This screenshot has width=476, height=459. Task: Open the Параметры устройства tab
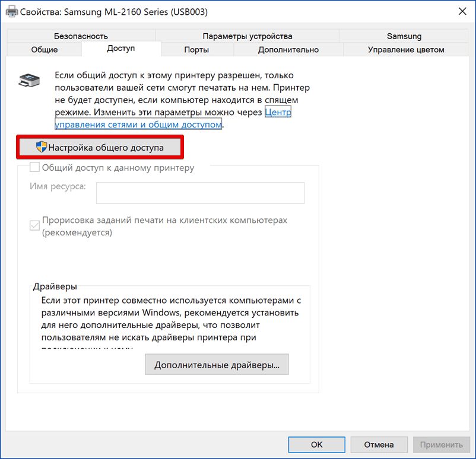point(247,36)
